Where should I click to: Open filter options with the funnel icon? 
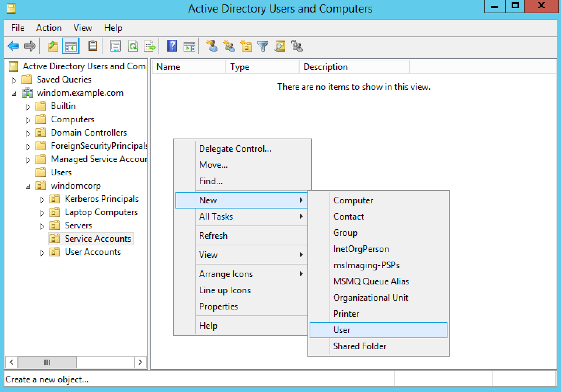(x=262, y=46)
